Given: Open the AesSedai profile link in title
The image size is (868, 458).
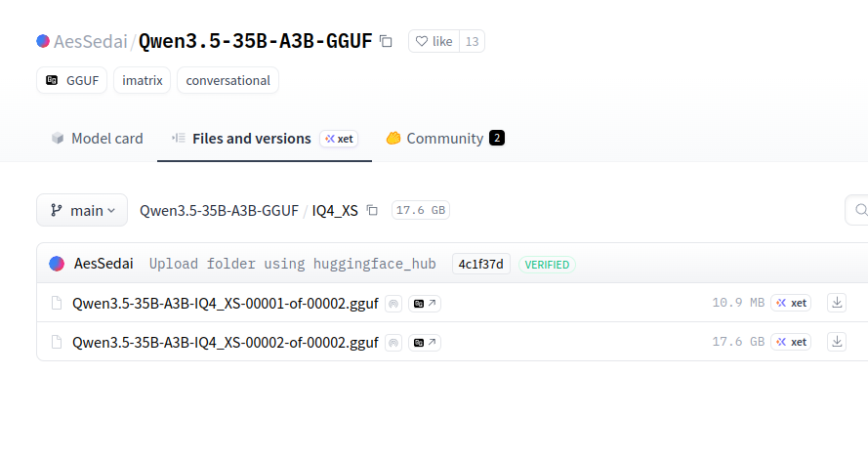Looking at the screenshot, I should point(91,41).
